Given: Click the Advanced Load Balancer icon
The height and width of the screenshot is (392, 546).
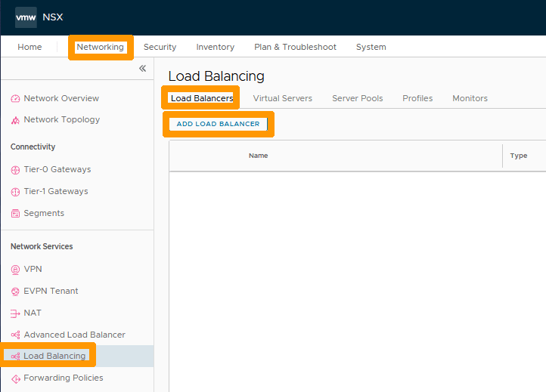Looking at the screenshot, I should coord(15,335).
